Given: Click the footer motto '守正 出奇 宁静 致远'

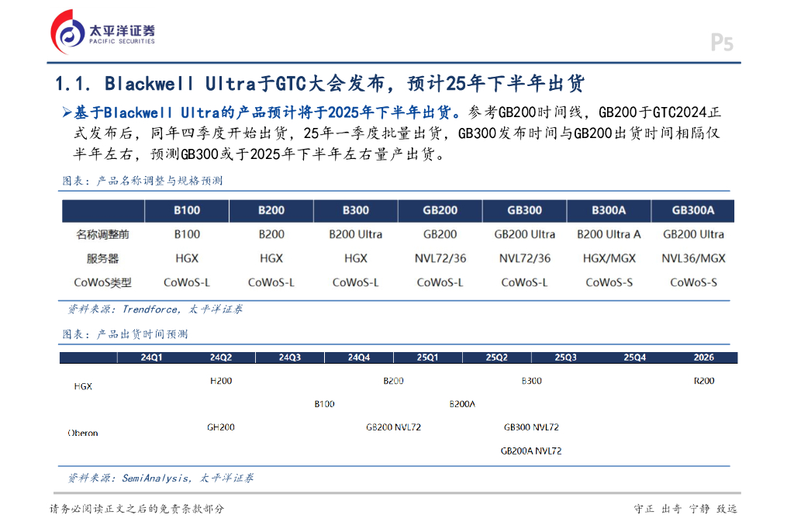Looking at the screenshot, I should (685, 510).
